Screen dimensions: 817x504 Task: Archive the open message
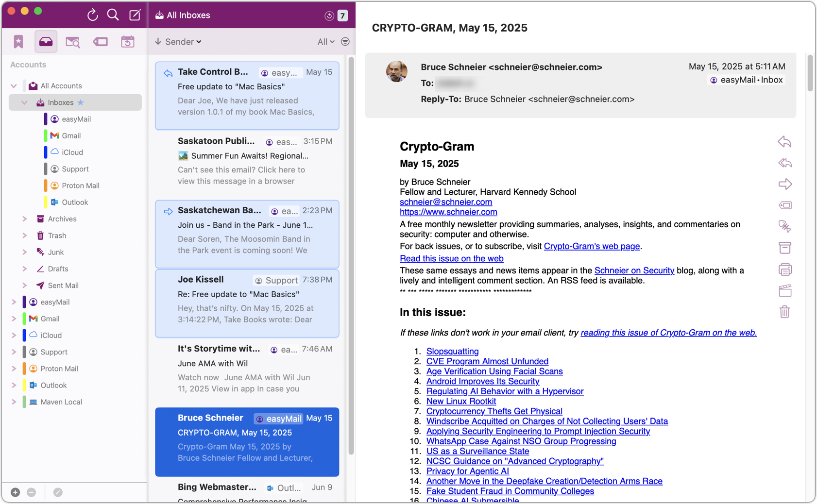[x=784, y=248]
